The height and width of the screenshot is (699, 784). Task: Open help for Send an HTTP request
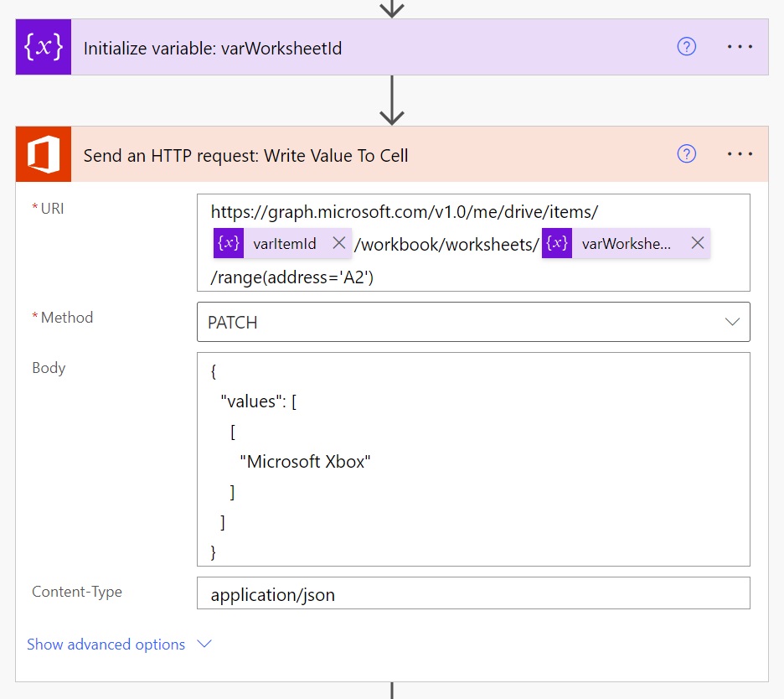(x=686, y=154)
